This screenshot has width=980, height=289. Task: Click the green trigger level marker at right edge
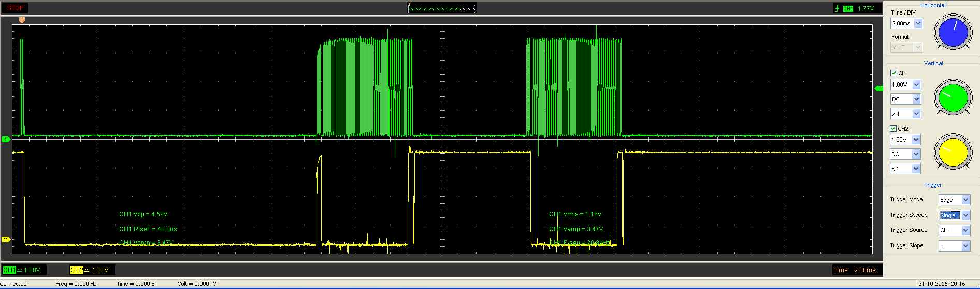click(x=878, y=89)
